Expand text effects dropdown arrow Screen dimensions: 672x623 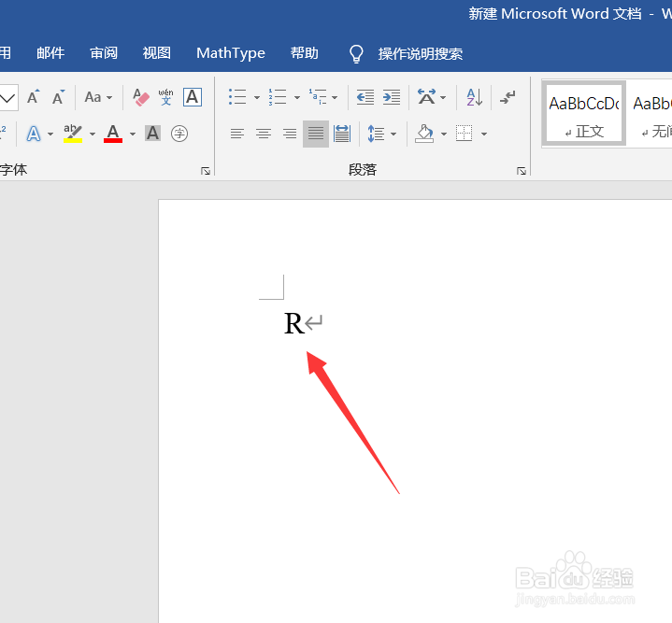point(50,134)
